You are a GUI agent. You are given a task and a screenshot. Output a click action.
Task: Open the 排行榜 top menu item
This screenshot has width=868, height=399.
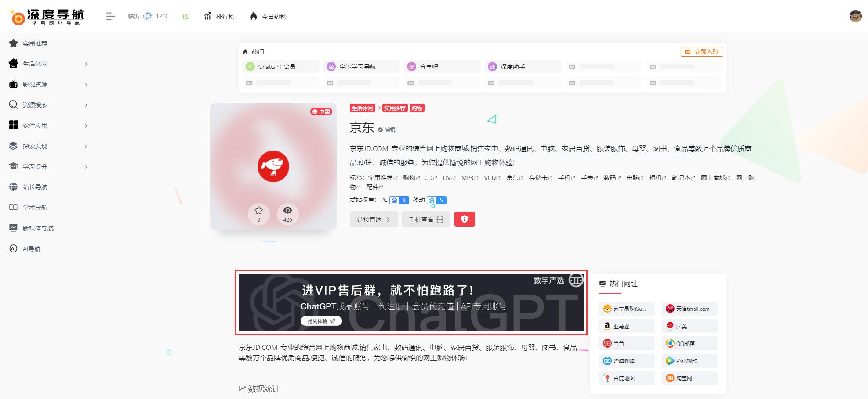click(x=219, y=16)
